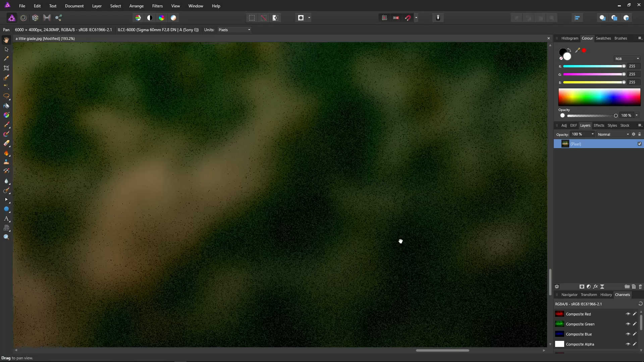Image resolution: width=644 pixels, height=362 pixels.
Task: Hide the Composite Red channel
Action: [x=628, y=314]
